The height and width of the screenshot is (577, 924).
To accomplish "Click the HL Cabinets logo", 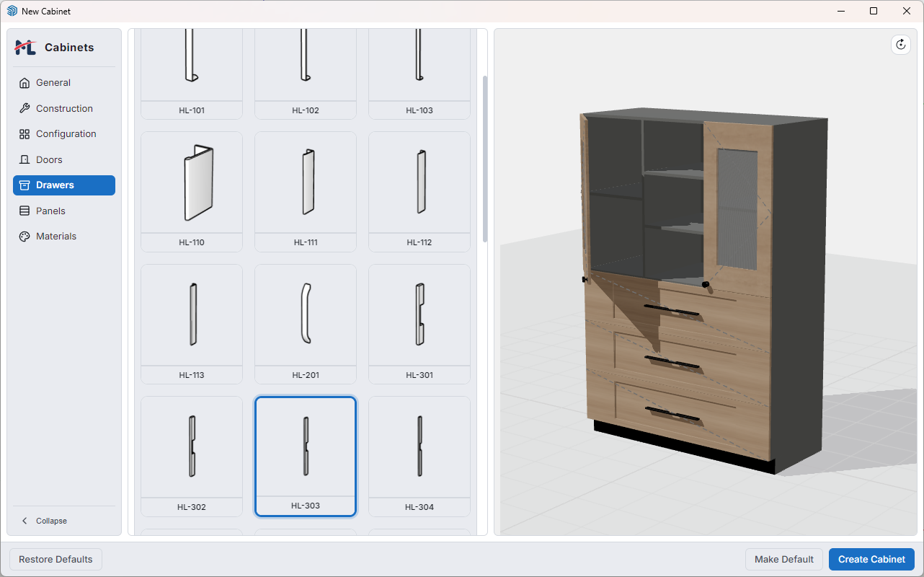I will (x=26, y=48).
